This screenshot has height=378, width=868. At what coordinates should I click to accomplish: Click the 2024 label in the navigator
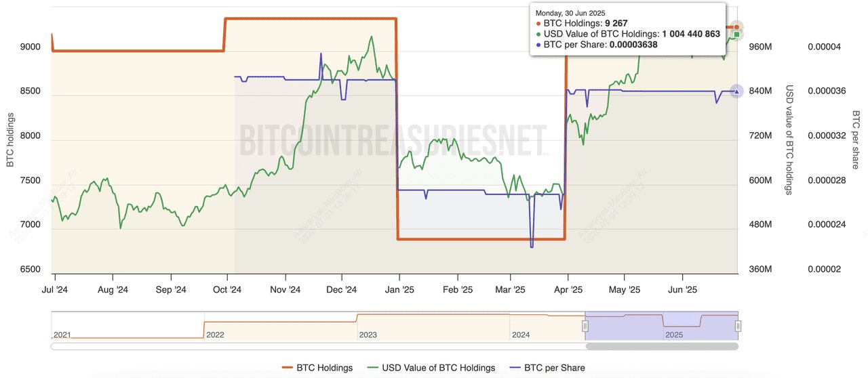coord(521,335)
